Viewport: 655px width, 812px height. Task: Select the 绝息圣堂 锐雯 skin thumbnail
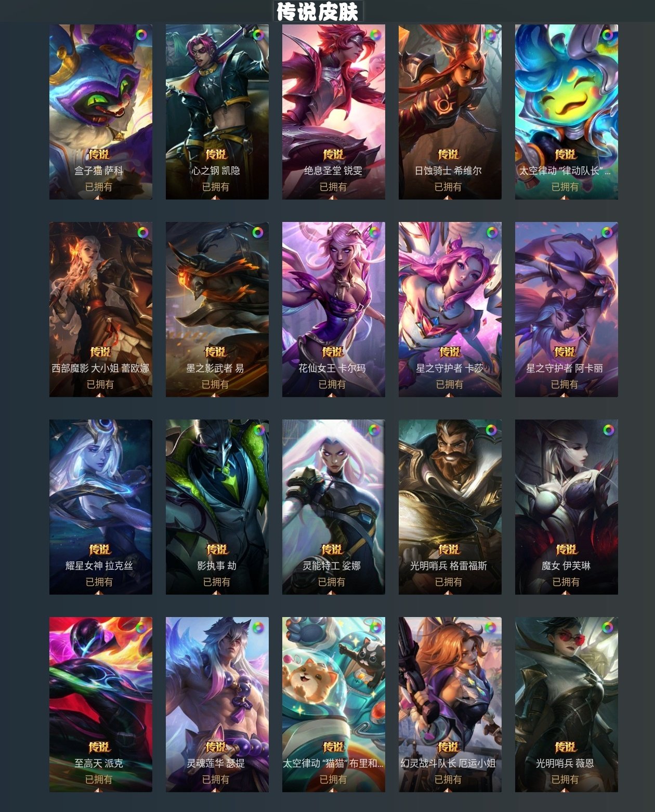[333, 112]
